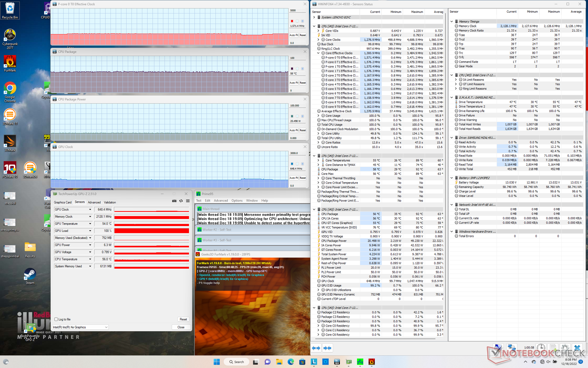Click the red swatch in P-core clock graph
588x368 pixels.
[292, 21]
